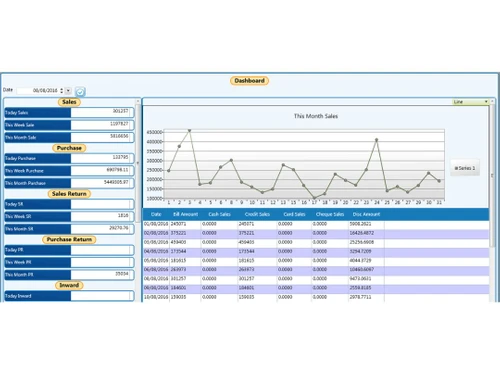Select the 04/08/2016 table row date
500x375 pixels.
156,251
